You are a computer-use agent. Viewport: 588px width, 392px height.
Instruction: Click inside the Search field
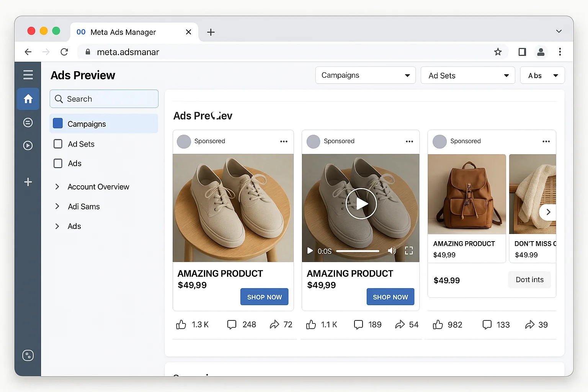104,99
